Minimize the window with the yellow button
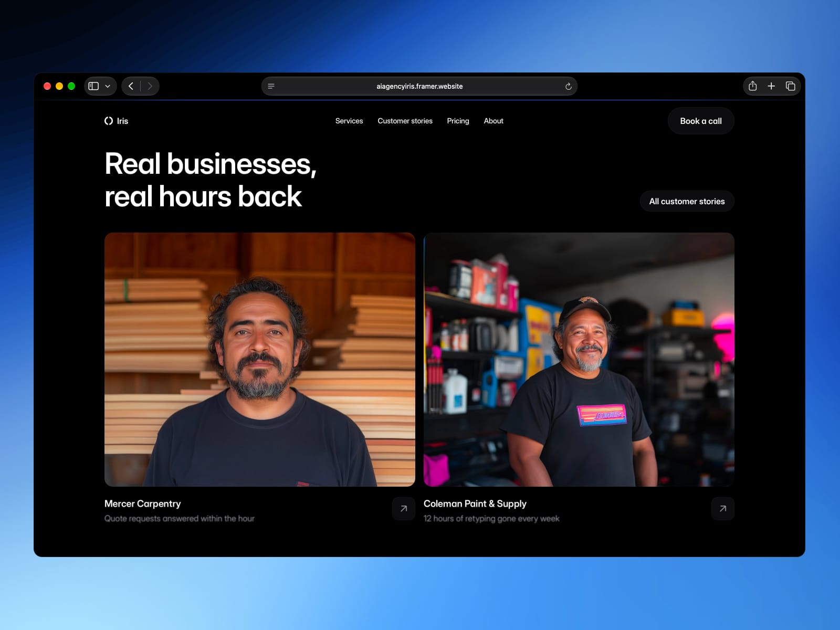The height and width of the screenshot is (630, 840). coord(59,86)
